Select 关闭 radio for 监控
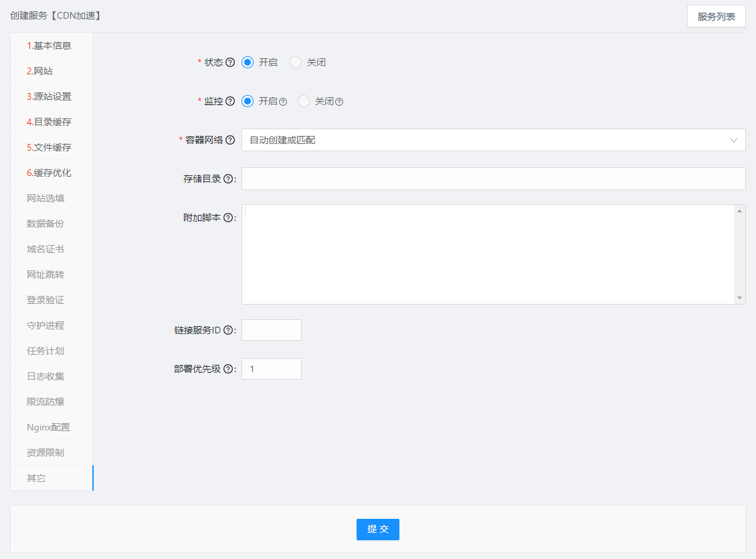The height and width of the screenshot is (559, 756). click(304, 101)
